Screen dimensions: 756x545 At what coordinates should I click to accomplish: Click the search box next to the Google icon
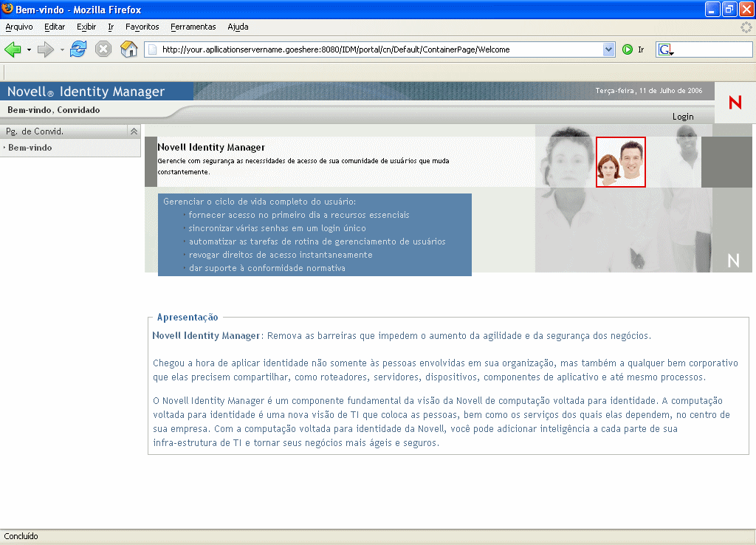point(714,49)
